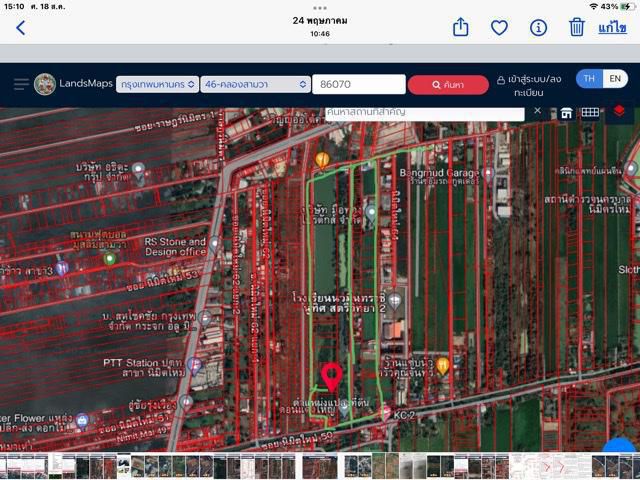The image size is (640, 480).
Task: Open the grid table icon above the map
Action: click(x=590, y=112)
